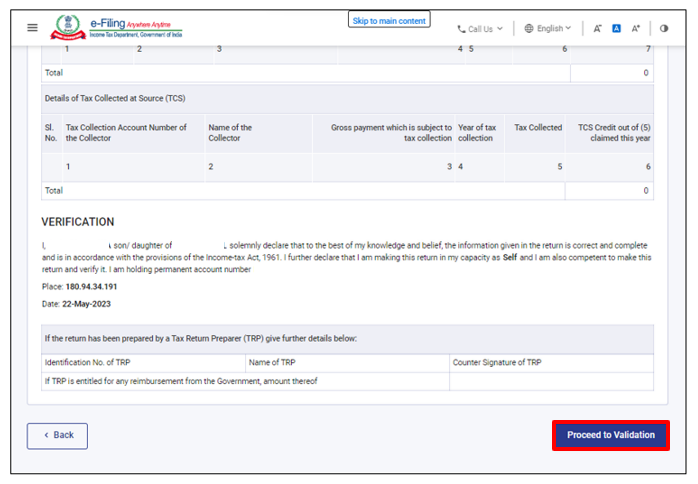Click the Name of the Collector column header
698x484 pixels.
click(230, 133)
